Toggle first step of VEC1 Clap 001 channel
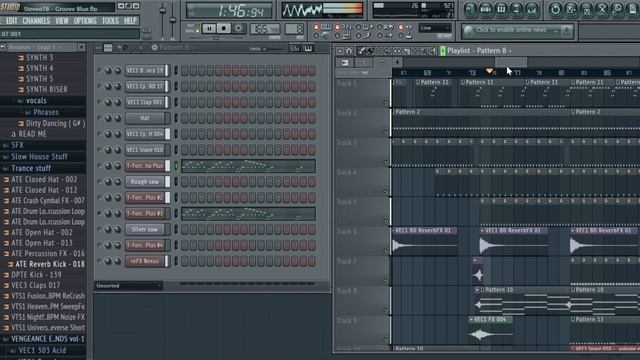Image resolution: width=640 pixels, height=360 pixels. tap(185, 102)
